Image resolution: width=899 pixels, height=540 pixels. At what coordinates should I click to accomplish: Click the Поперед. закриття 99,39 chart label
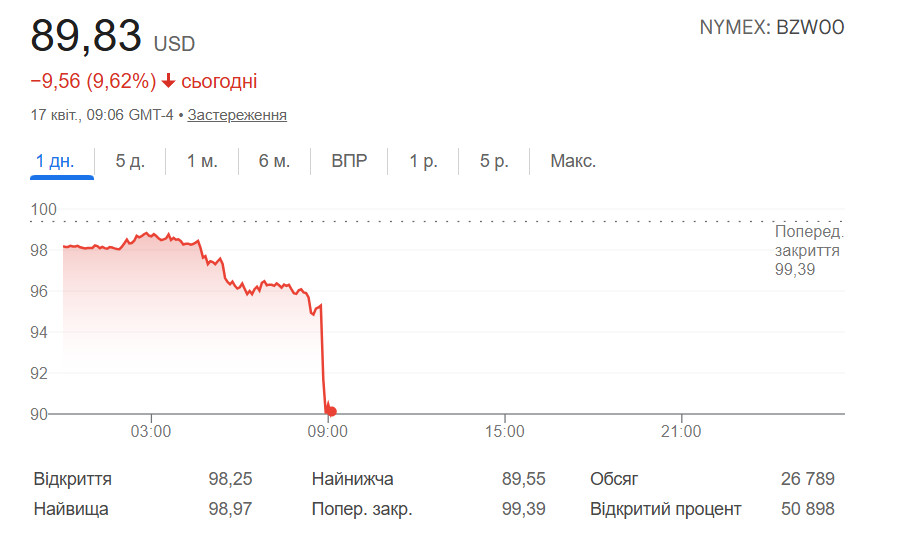click(x=807, y=250)
